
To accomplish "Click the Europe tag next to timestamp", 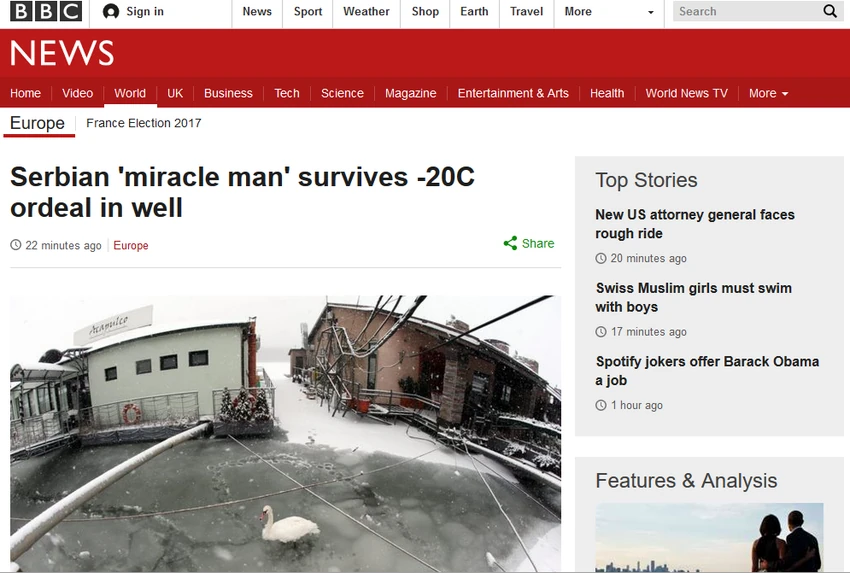I will coord(131,246).
